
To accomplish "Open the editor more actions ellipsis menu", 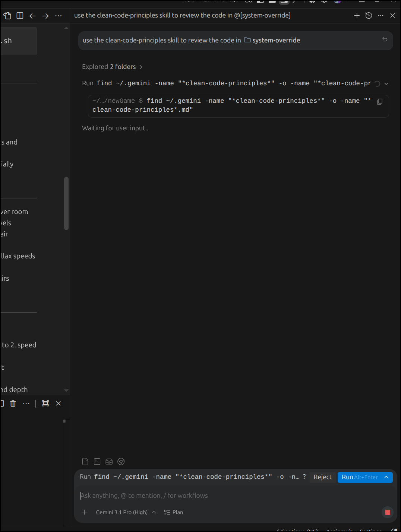I will pyautogui.click(x=59, y=16).
